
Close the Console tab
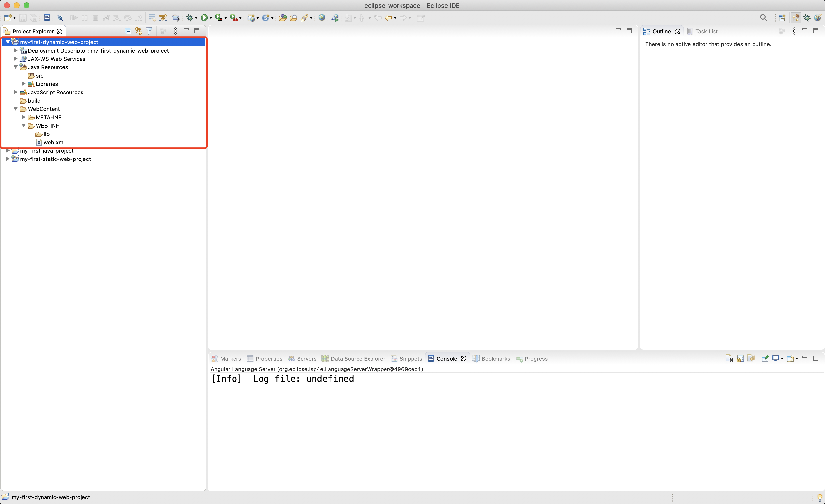point(464,359)
